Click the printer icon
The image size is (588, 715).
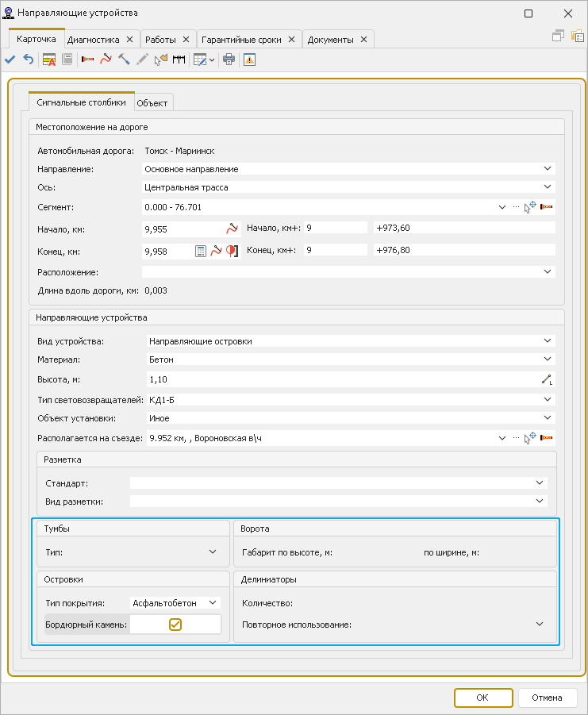[229, 60]
